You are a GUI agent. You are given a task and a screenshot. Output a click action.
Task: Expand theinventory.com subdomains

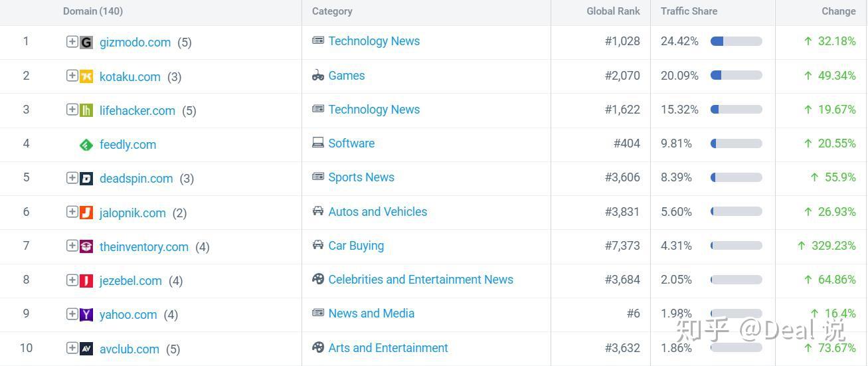72,246
